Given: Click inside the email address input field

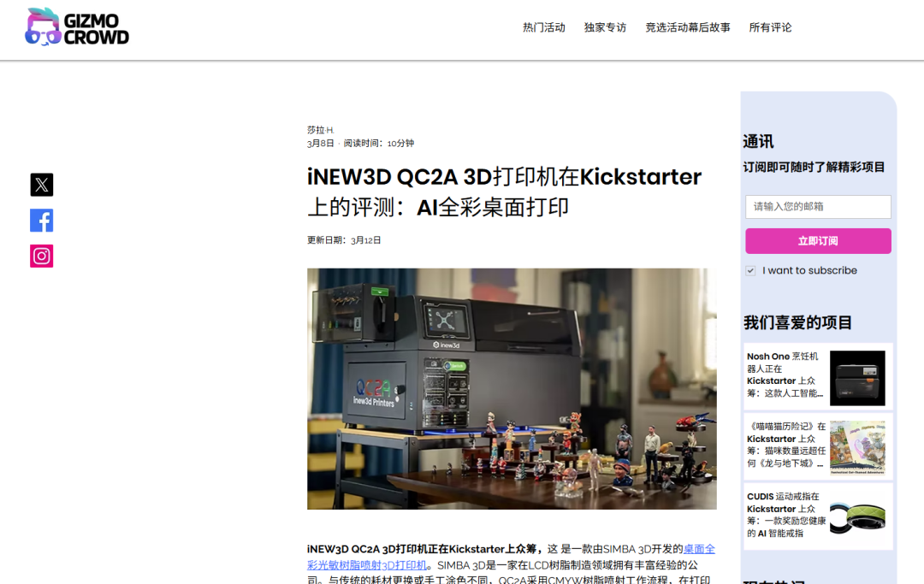Looking at the screenshot, I should (x=817, y=206).
